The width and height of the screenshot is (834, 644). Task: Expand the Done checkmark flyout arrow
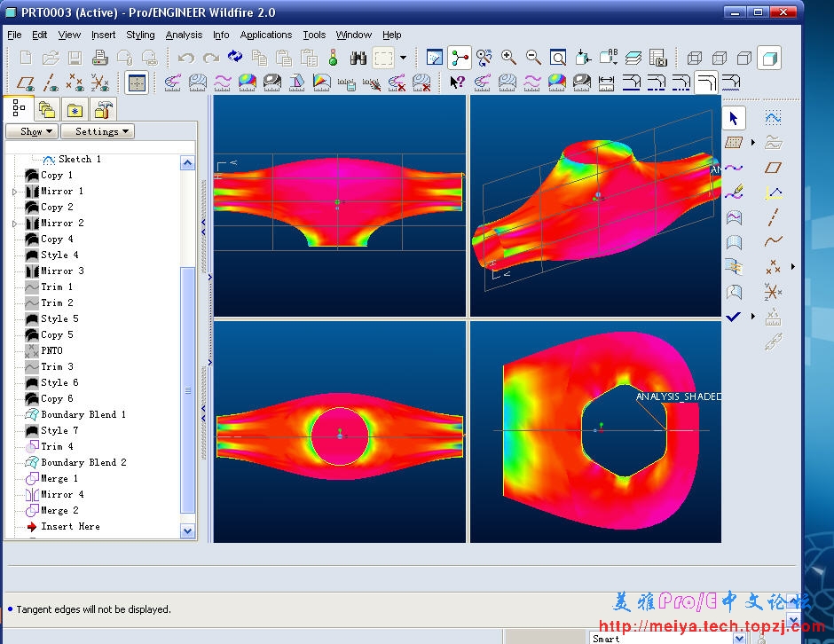753,317
